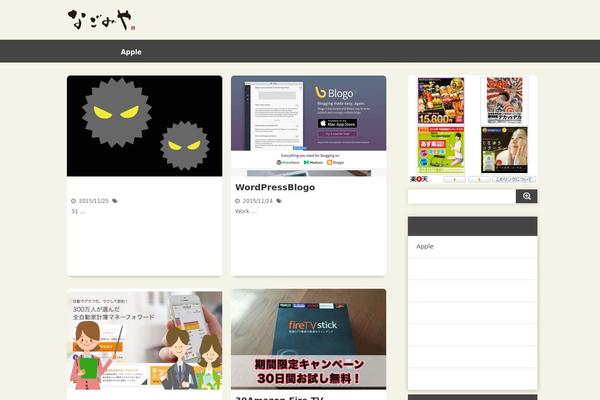Click the Rakuten ad priced 15,800
This screenshot has width=600, height=400.
coord(441,101)
